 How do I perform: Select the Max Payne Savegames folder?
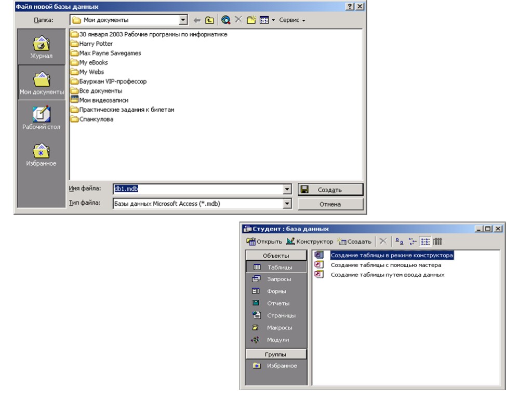[105, 54]
